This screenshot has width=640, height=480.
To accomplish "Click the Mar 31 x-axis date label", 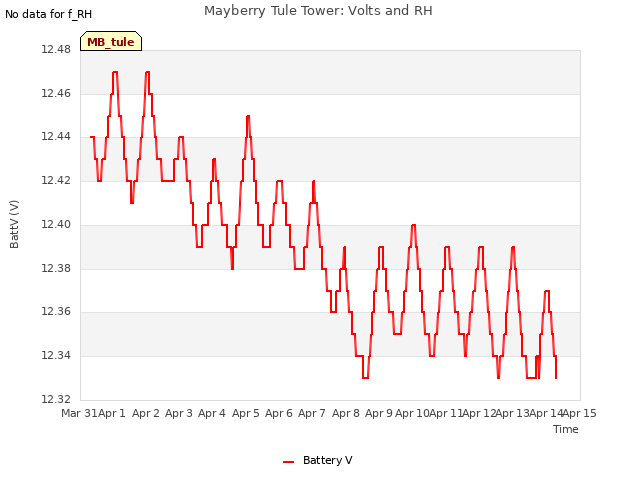I will point(79,413).
